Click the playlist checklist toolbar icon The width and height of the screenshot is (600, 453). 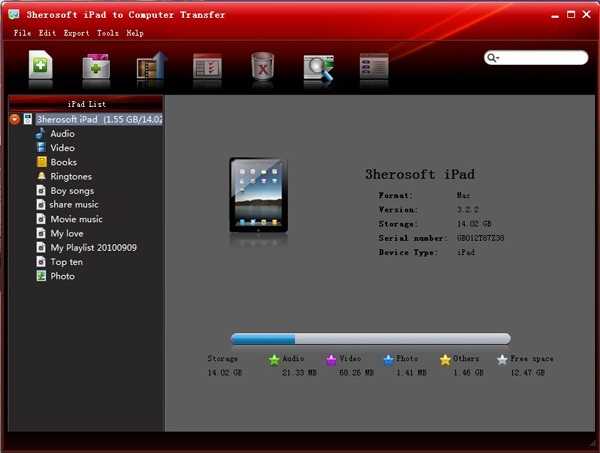(207, 66)
